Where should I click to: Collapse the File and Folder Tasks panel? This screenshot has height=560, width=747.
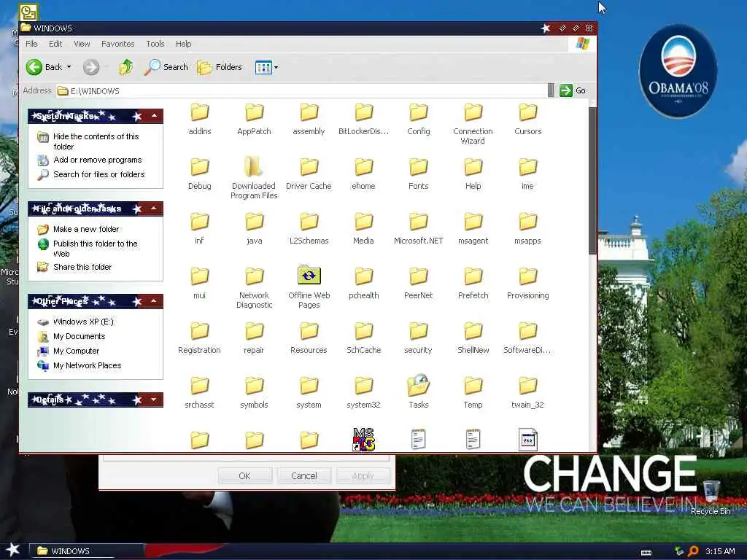click(155, 209)
